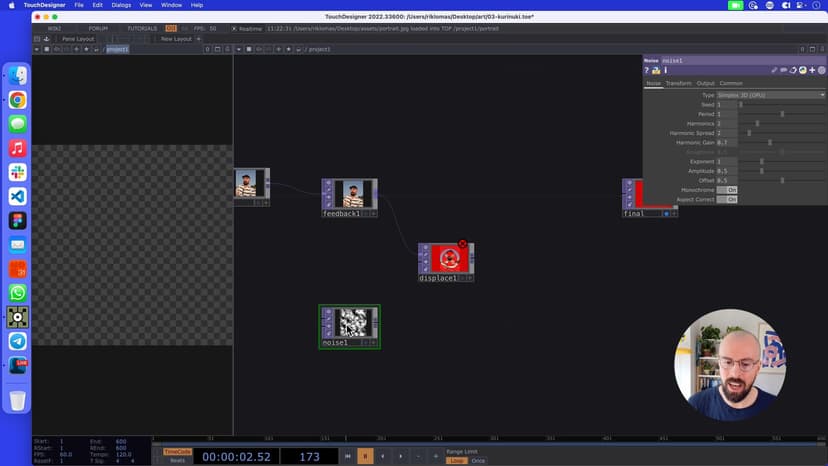The width and height of the screenshot is (828, 466).
Task: Click the Python help icon in parameters
Action: [655, 71]
